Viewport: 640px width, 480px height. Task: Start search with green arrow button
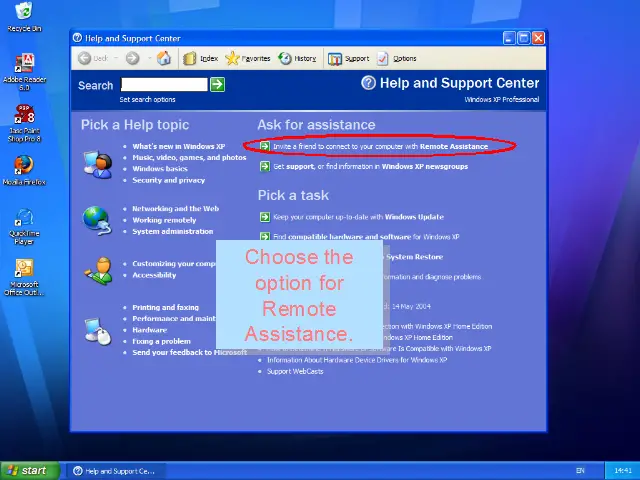[217, 85]
